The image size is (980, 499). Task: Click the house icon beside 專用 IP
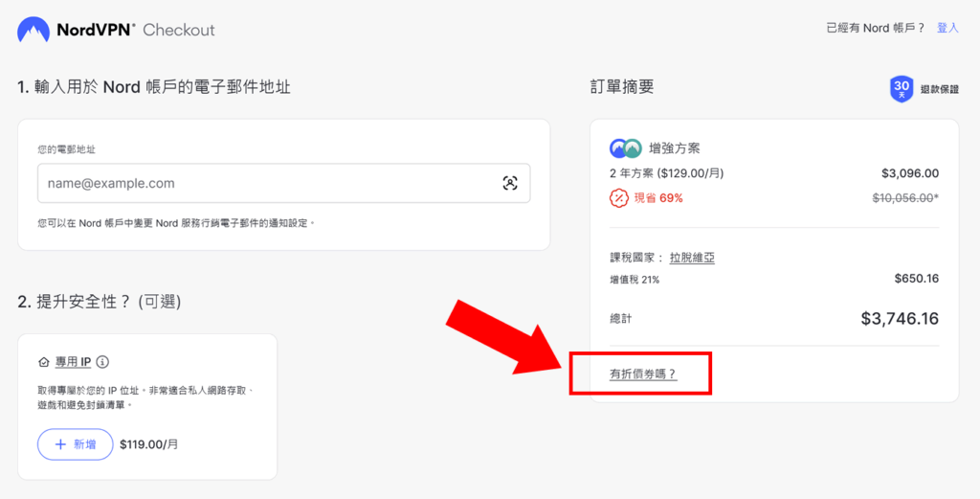coord(44,362)
